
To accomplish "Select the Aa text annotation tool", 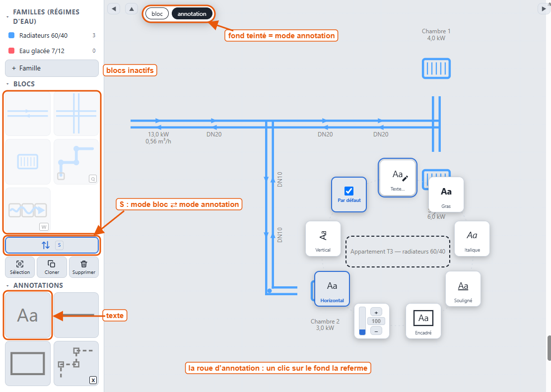I will tap(28, 315).
